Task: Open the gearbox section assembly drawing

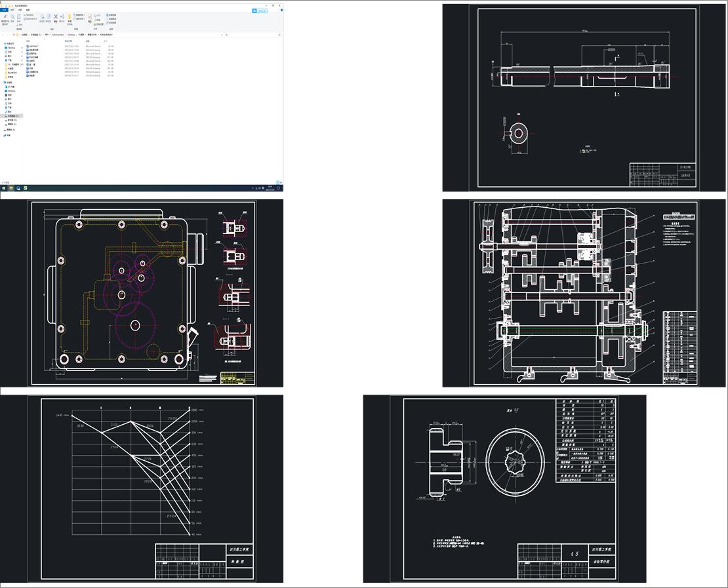Action: click(584, 293)
